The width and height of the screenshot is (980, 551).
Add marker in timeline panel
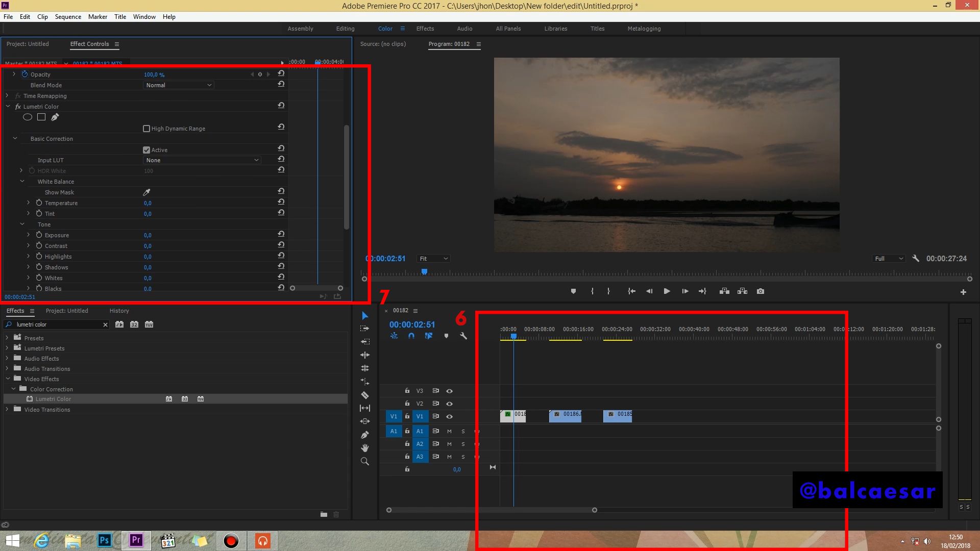(x=446, y=336)
